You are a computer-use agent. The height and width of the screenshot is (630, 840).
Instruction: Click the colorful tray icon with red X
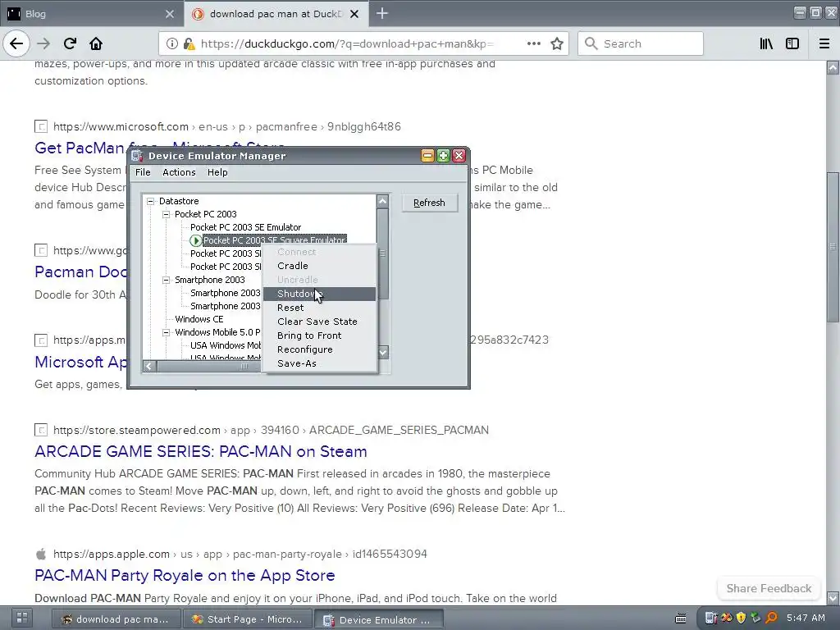(x=727, y=619)
